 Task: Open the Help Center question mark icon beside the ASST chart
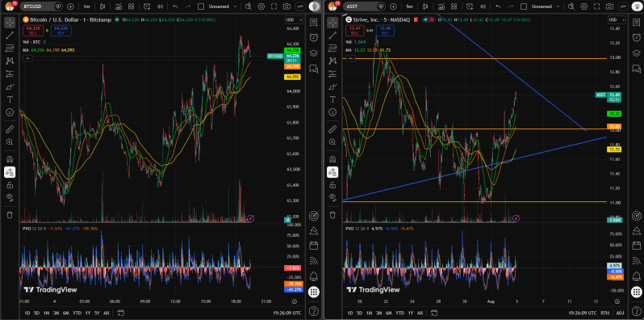[636, 310]
